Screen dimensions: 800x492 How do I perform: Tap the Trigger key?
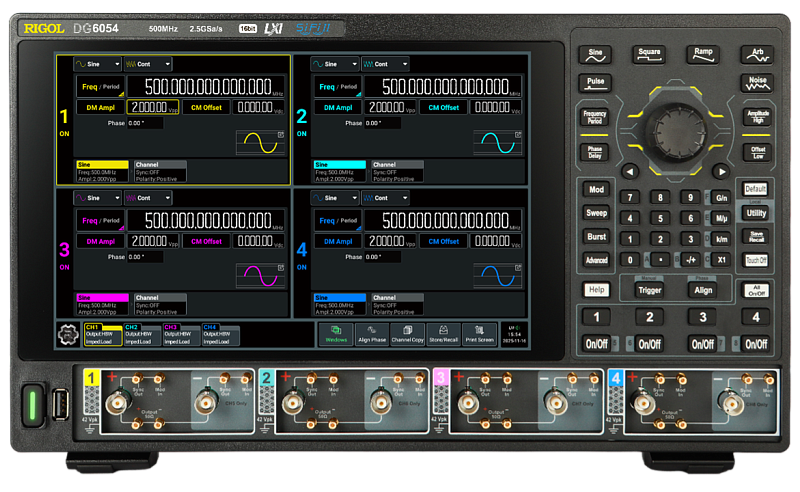(649, 290)
